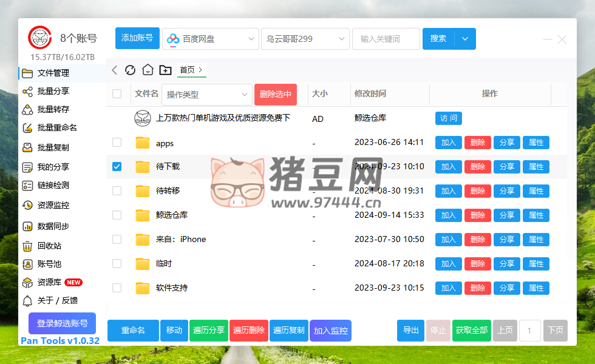This screenshot has width=595, height=364.
Task: Toggle the select-all checkbox in header
Action: click(x=117, y=93)
